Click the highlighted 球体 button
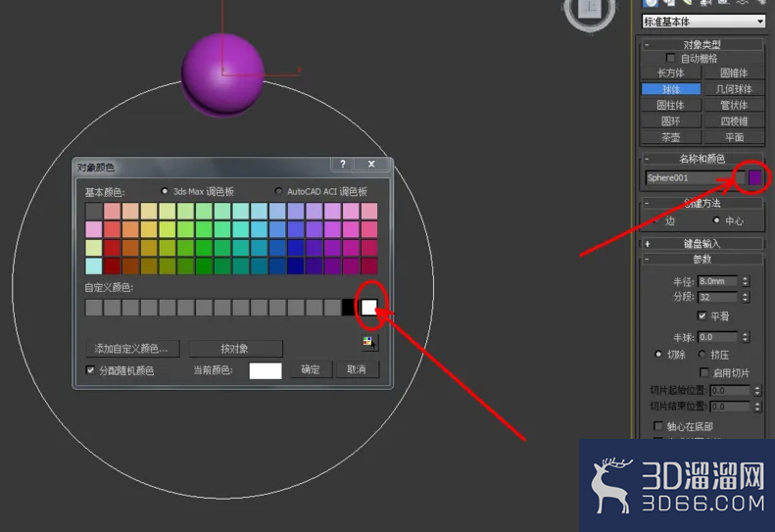The image size is (775, 532). (671, 89)
